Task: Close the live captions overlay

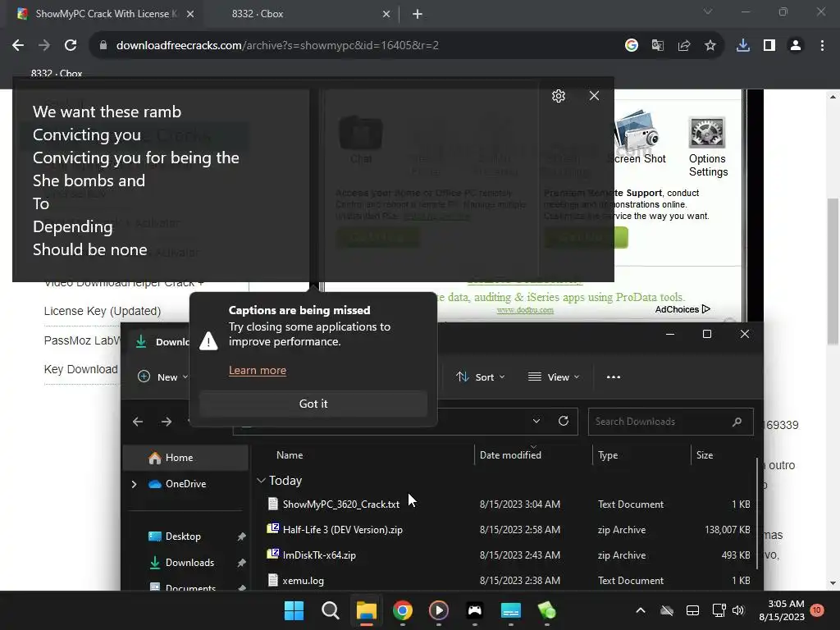Action: tap(594, 95)
